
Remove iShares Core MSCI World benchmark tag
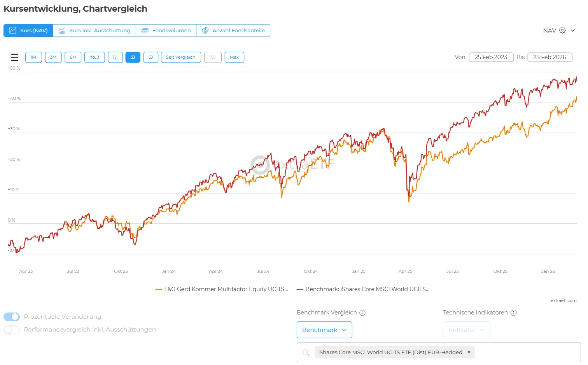click(469, 352)
